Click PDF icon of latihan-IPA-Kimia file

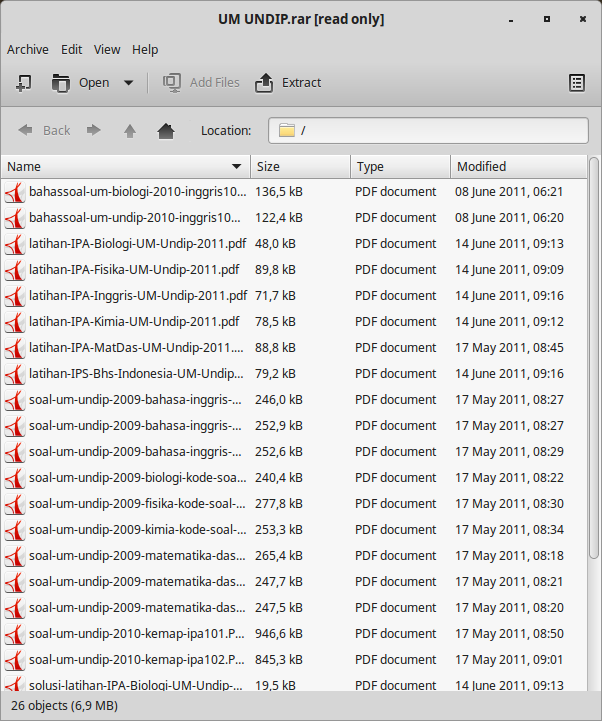15,322
